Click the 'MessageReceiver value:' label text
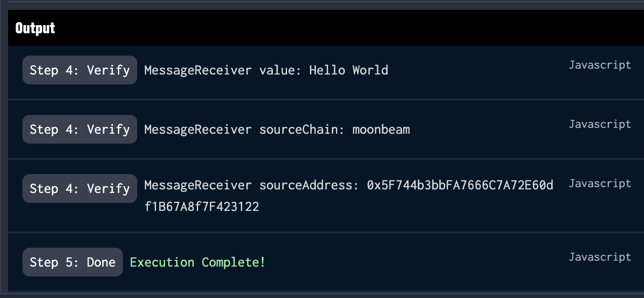 [x=222, y=70]
